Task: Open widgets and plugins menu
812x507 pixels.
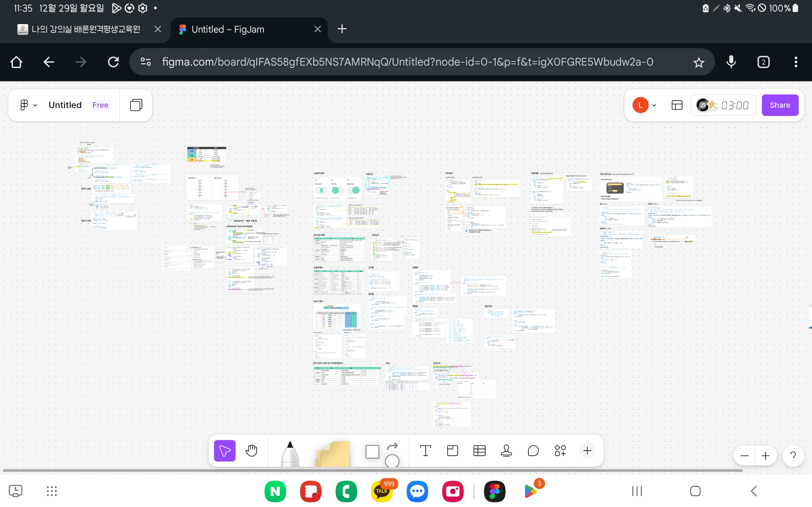Action: [560, 451]
